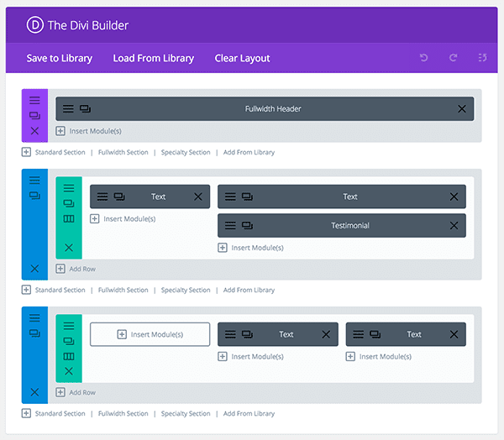
Task: Open the history icon beside the redo icon
Action: 482,58
